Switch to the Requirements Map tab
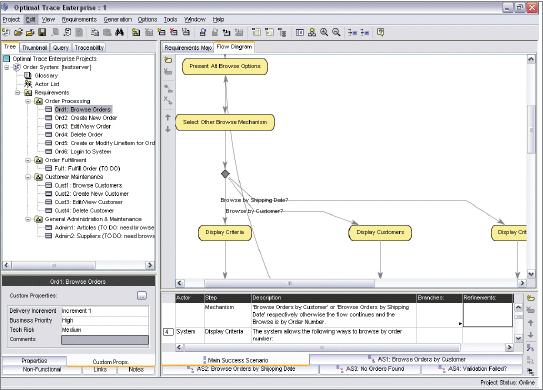 pyautogui.click(x=188, y=48)
